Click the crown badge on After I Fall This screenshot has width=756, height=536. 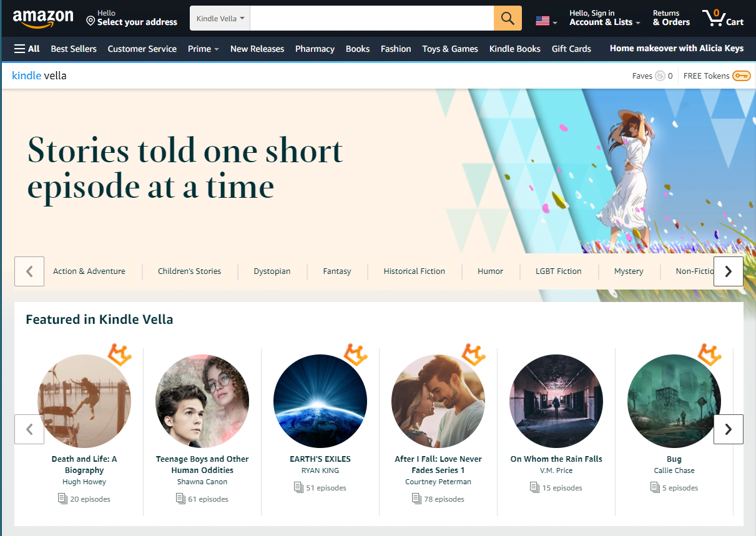pyautogui.click(x=474, y=354)
